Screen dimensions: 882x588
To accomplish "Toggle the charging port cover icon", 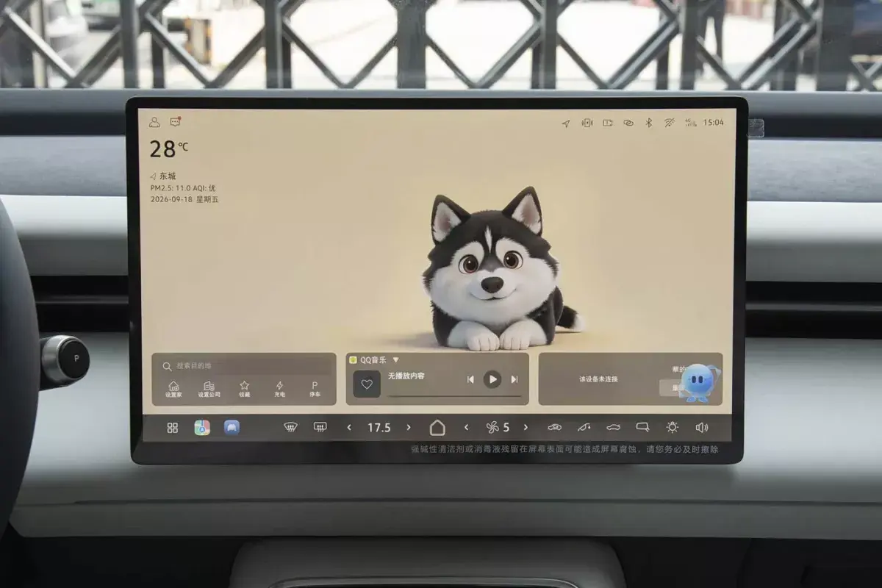I will 584,428.
